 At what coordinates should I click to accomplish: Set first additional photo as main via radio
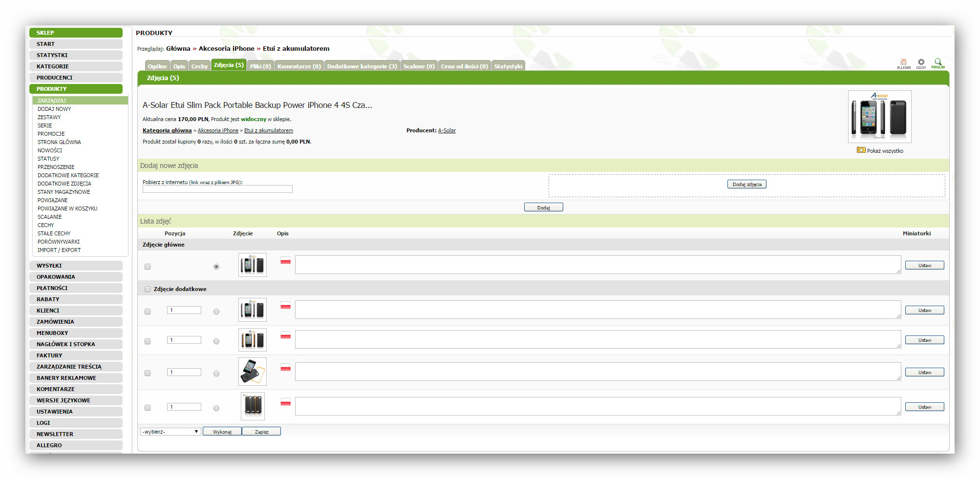click(x=216, y=312)
